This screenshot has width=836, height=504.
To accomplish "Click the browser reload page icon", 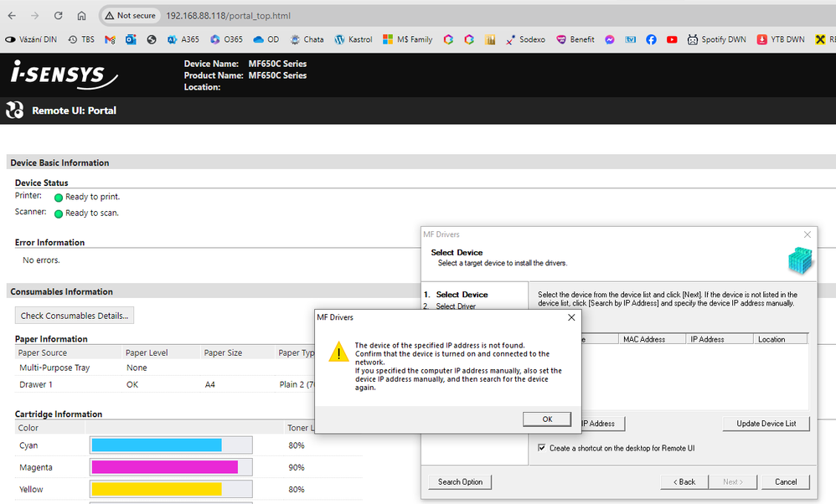I will 58,16.
